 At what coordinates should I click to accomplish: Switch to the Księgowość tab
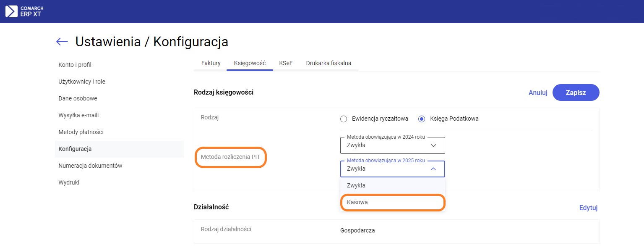[x=250, y=63]
